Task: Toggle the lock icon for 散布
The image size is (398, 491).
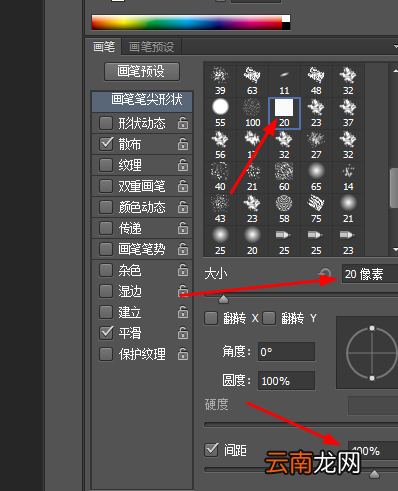Action: point(183,144)
